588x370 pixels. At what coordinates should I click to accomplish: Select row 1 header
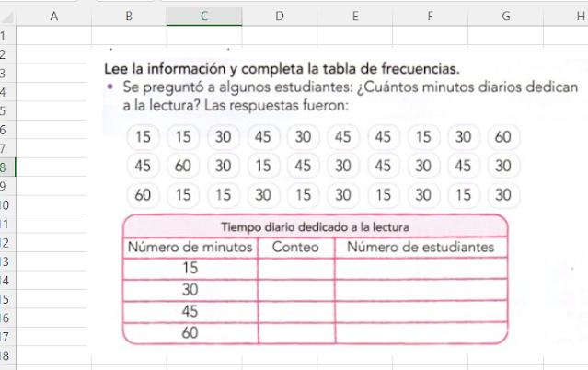tap(7, 36)
